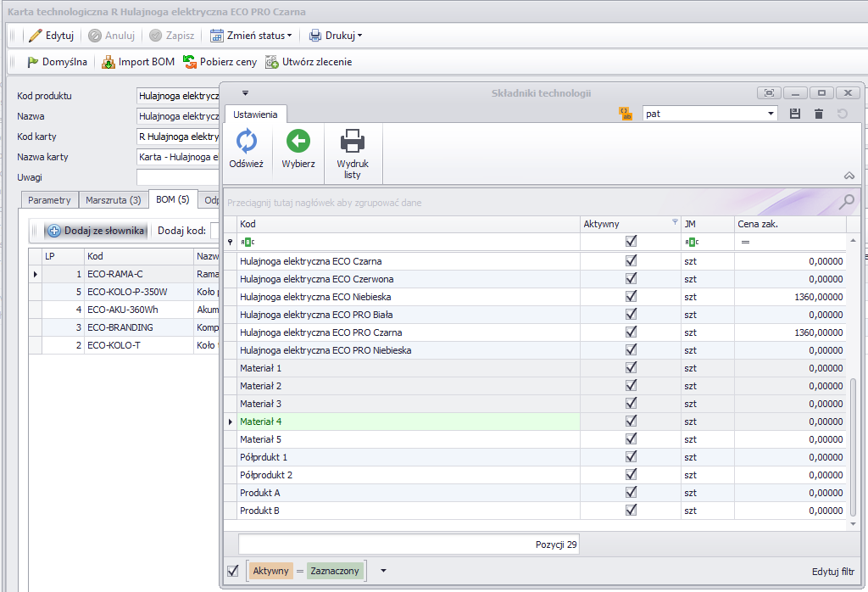Toggle Aktywny checkbox for Materiał 4
Screen dimensions: 868x592
click(x=631, y=421)
